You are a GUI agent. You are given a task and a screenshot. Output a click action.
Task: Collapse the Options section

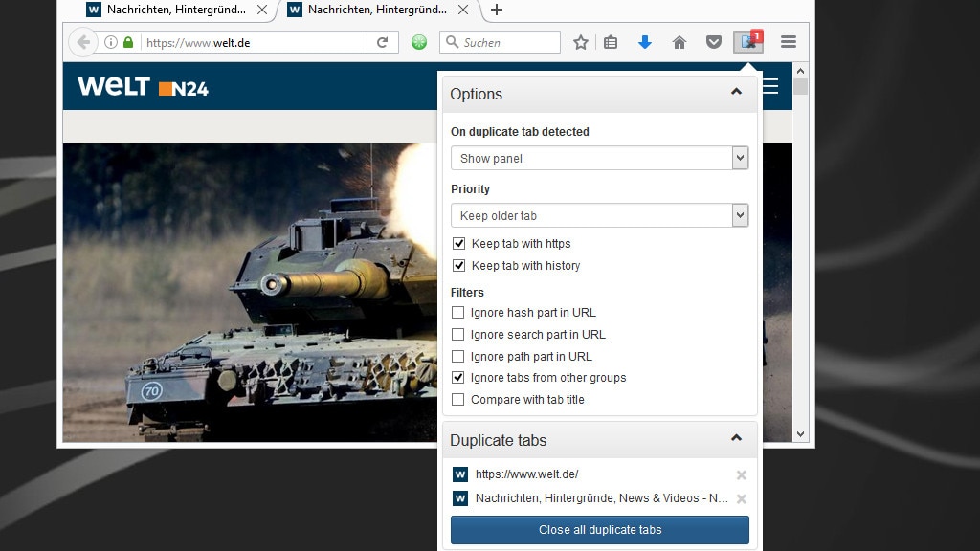coord(736,93)
